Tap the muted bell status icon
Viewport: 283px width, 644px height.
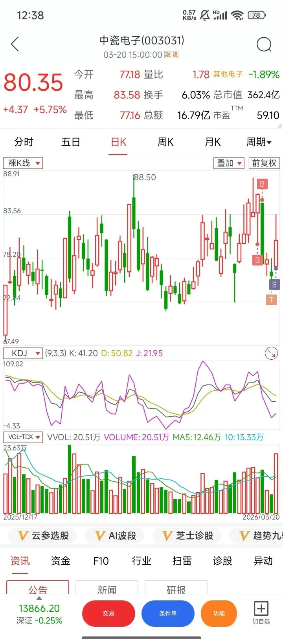205,15
